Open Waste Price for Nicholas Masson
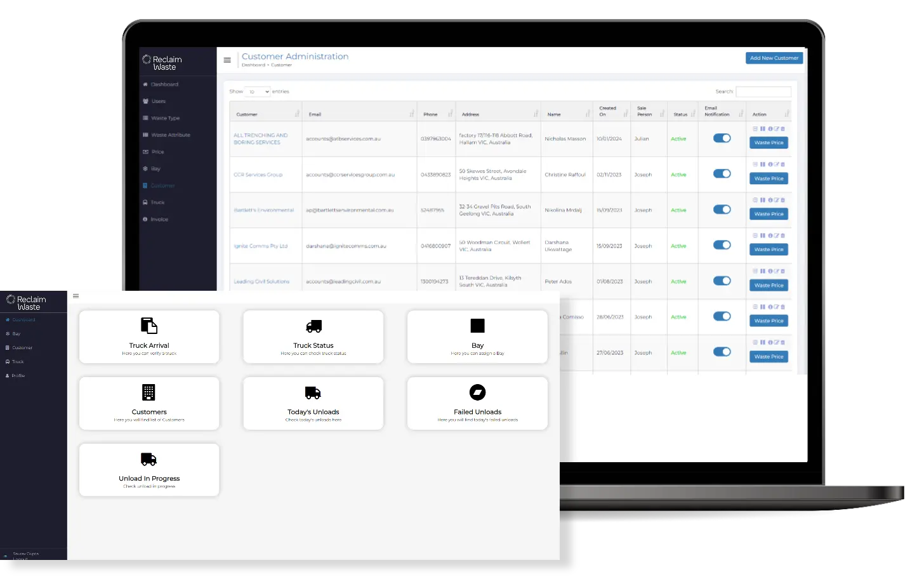924x579 pixels. [x=769, y=143]
